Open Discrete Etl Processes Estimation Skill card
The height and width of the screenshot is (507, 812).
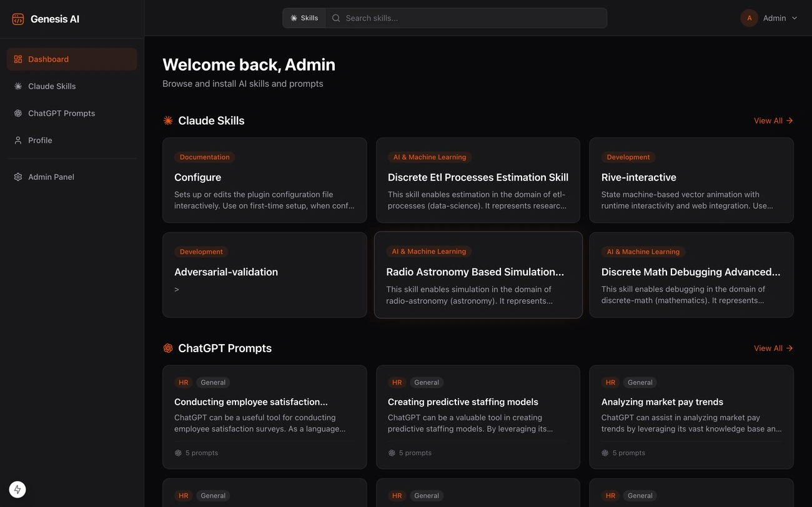pos(478,180)
